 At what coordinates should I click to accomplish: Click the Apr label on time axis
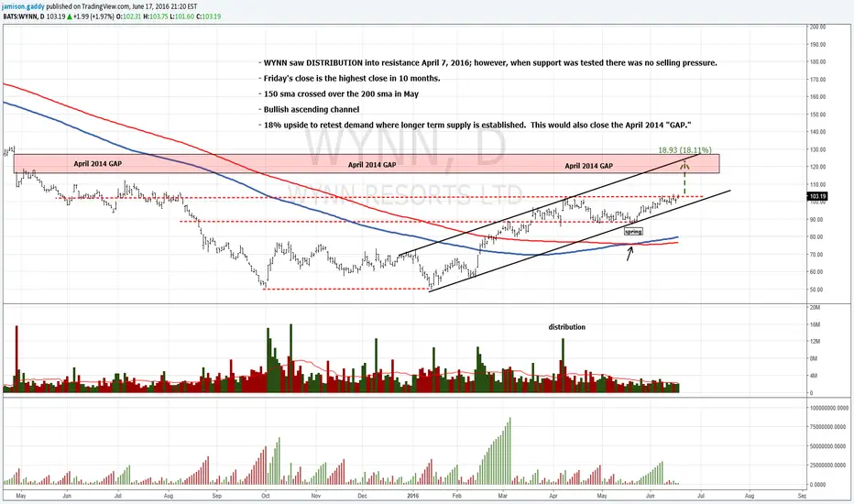tap(553, 496)
